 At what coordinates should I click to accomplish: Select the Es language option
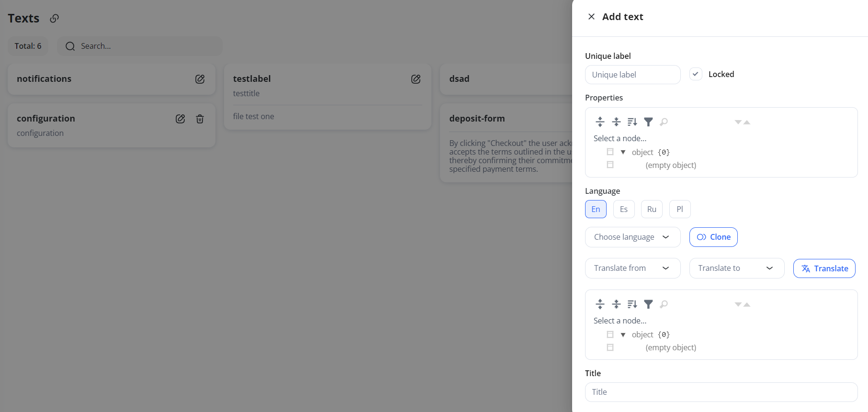click(623, 209)
